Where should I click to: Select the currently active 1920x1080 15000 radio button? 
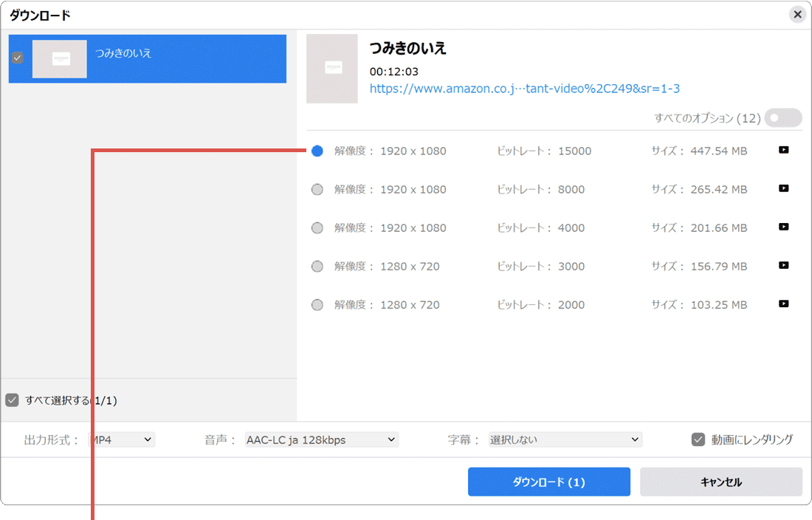tap(317, 150)
